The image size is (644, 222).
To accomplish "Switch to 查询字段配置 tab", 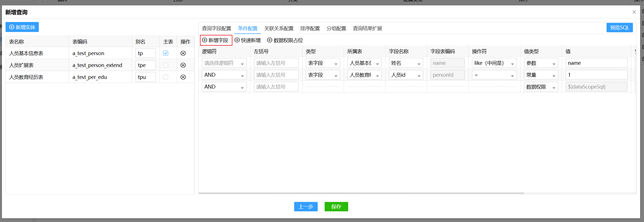I will [x=216, y=29].
